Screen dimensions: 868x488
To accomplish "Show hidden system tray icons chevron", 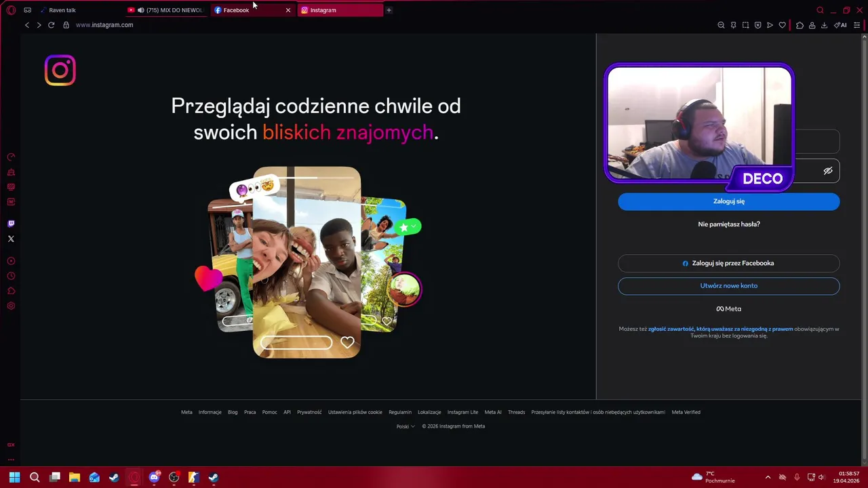I will tap(768, 477).
